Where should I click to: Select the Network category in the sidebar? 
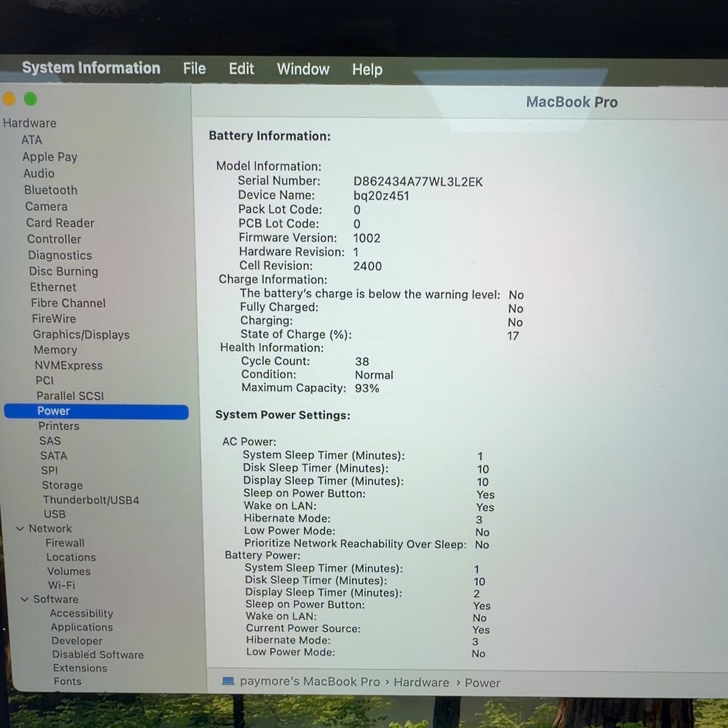50,528
